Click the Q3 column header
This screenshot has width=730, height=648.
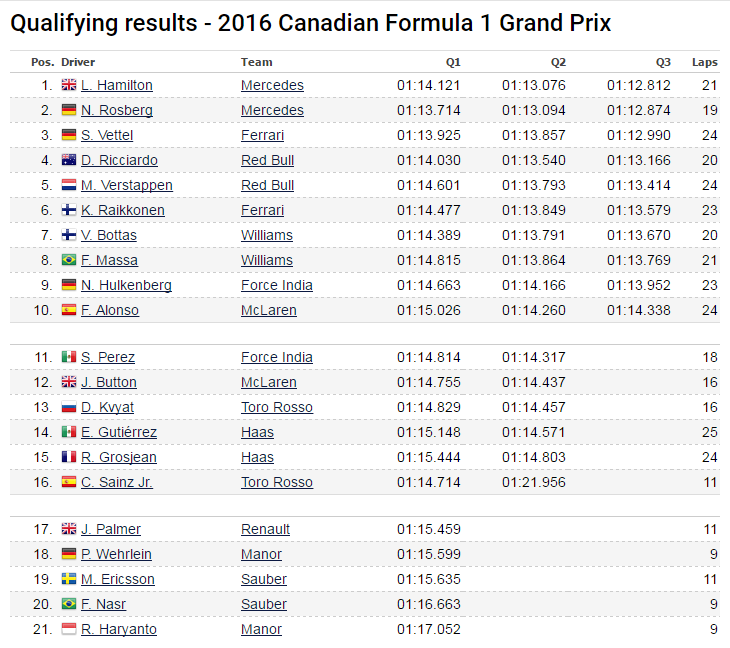point(664,62)
